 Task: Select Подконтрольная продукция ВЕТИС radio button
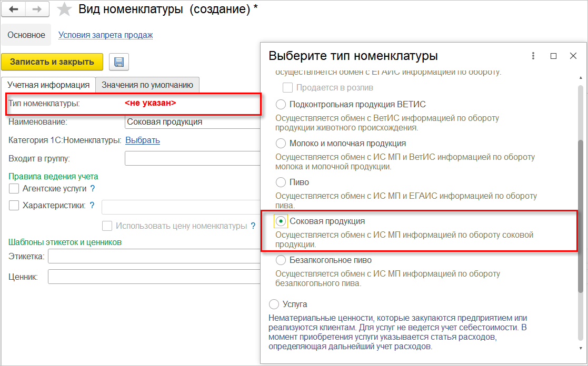coord(281,104)
